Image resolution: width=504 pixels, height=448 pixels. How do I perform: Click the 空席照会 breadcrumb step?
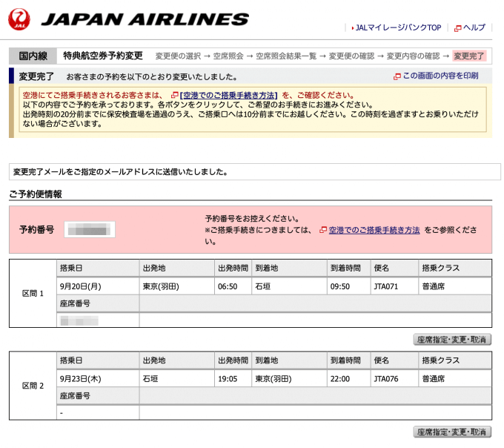tap(228, 56)
